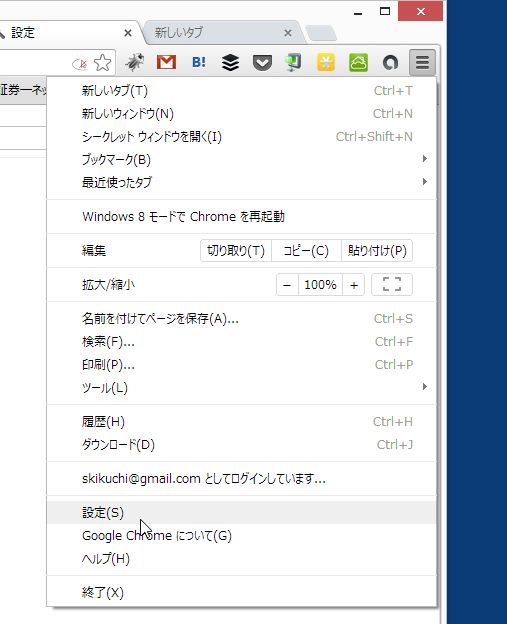Click the Pocket extension icon
The width and height of the screenshot is (507, 624).
tap(262, 63)
